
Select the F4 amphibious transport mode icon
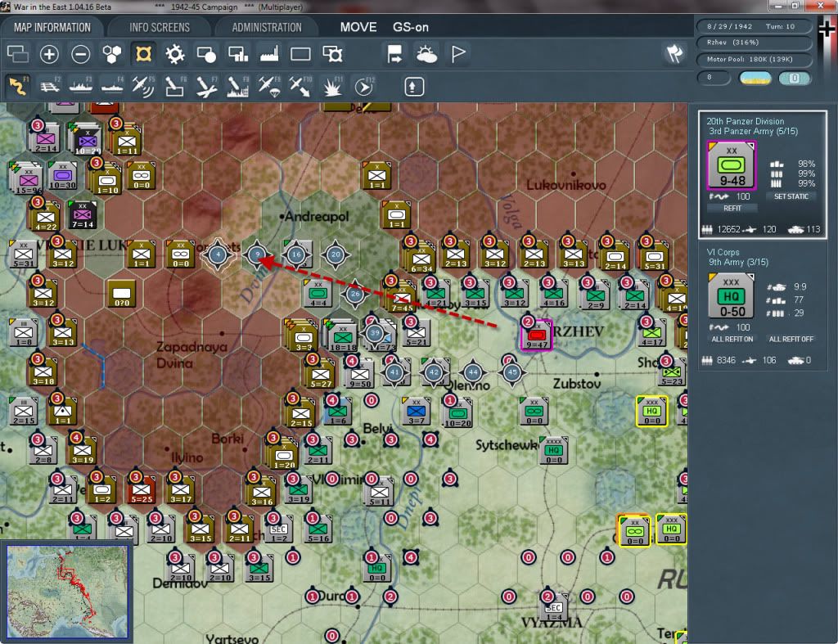(x=112, y=86)
